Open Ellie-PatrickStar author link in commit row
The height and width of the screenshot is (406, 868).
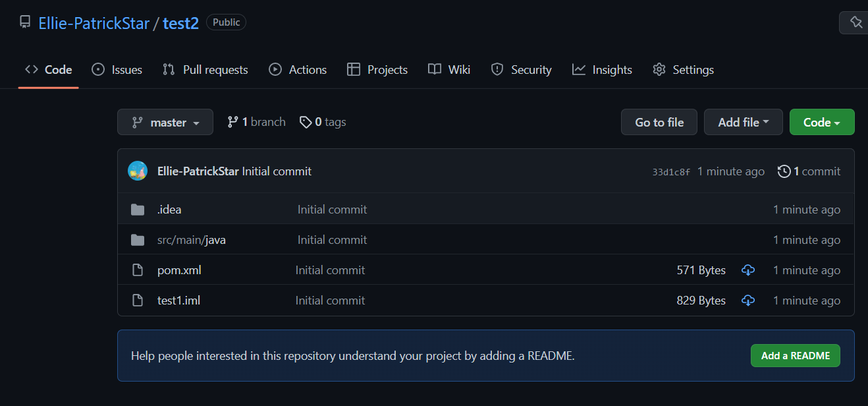(x=198, y=171)
